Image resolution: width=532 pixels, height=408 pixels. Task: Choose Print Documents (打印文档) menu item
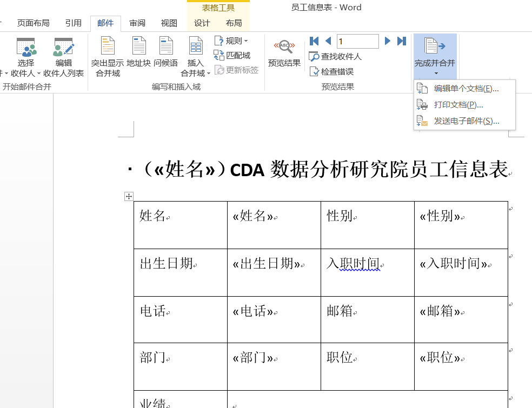tap(464, 105)
